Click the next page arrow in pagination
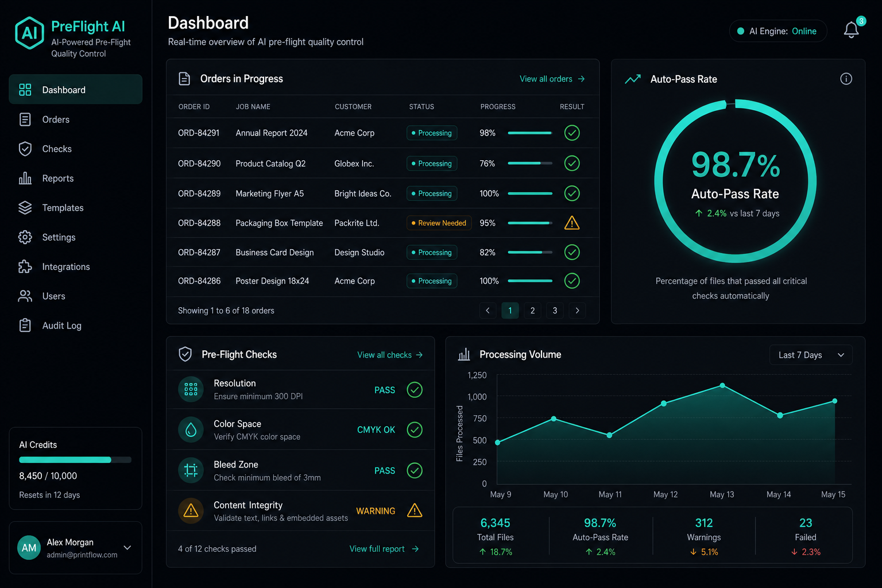 coord(577,311)
